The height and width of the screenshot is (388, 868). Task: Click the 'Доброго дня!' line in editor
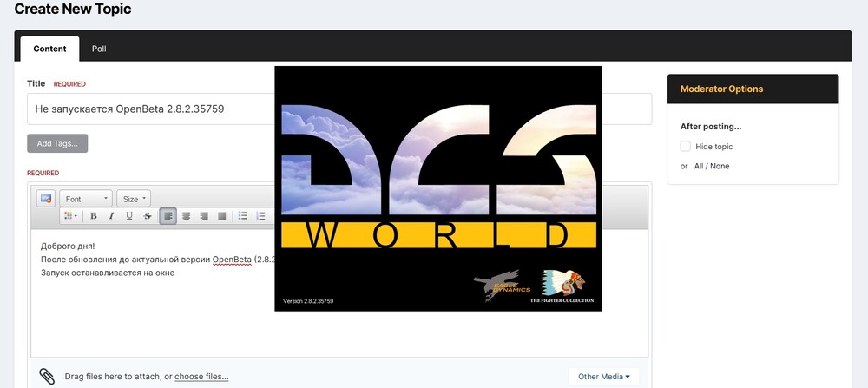(68, 246)
